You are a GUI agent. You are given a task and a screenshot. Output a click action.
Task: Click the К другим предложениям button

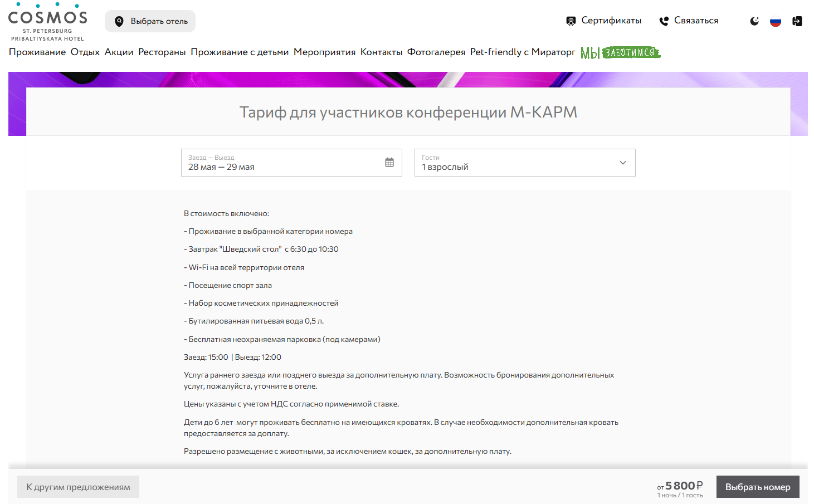(x=78, y=487)
